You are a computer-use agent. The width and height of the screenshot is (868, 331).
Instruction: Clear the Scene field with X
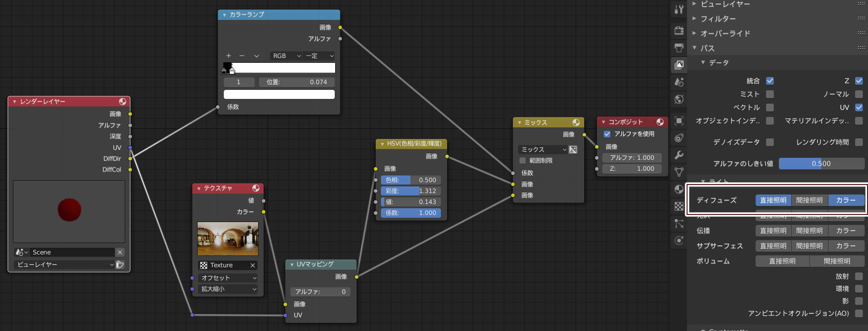click(120, 252)
